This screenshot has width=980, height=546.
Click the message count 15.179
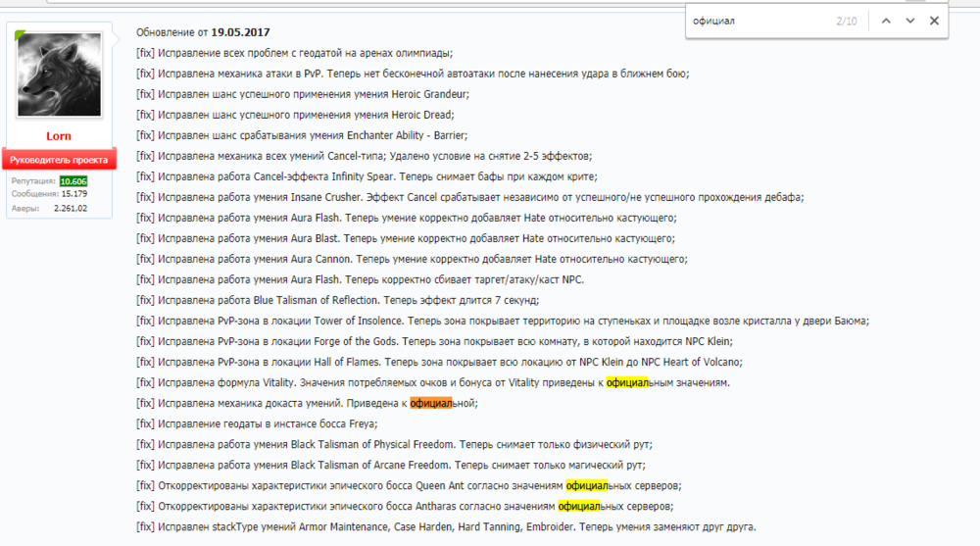click(74, 194)
